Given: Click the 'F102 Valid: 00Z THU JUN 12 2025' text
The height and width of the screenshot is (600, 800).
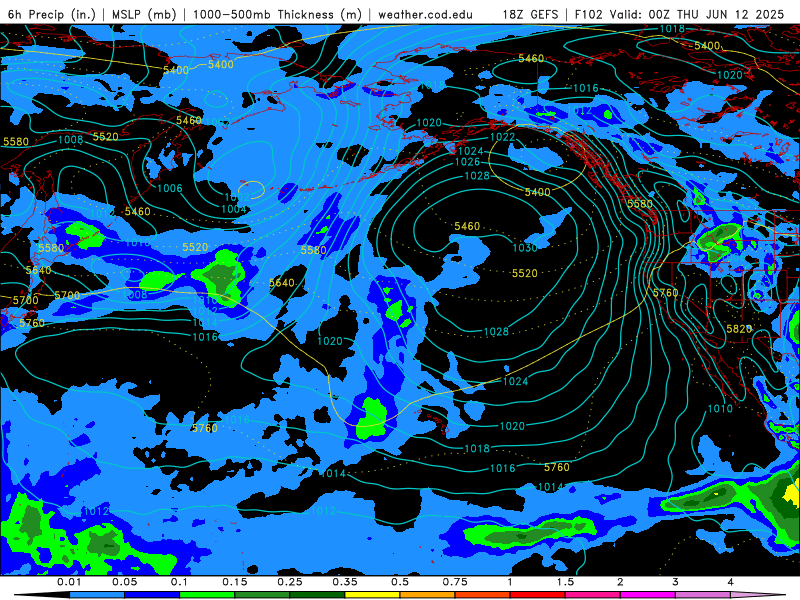Looking at the screenshot, I should pos(679,14).
